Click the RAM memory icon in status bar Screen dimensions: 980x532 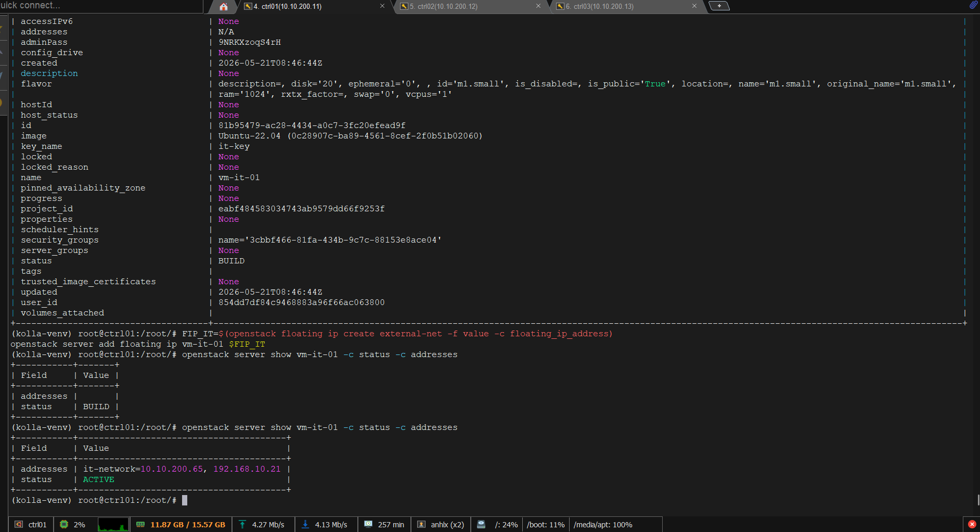click(140, 524)
